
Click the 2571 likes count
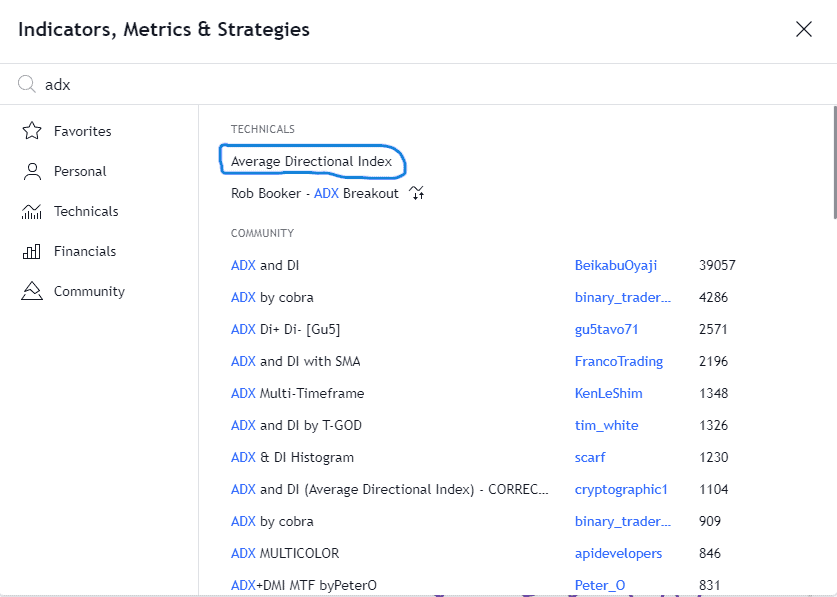(713, 329)
